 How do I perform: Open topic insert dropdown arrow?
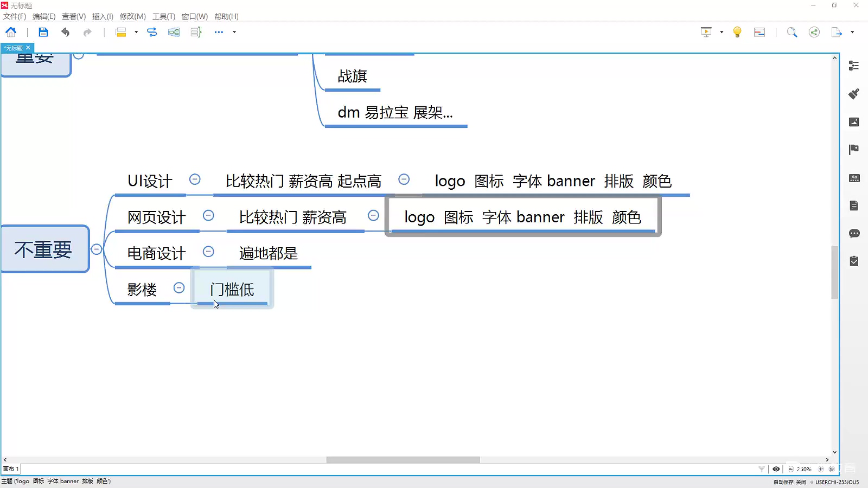tap(136, 32)
